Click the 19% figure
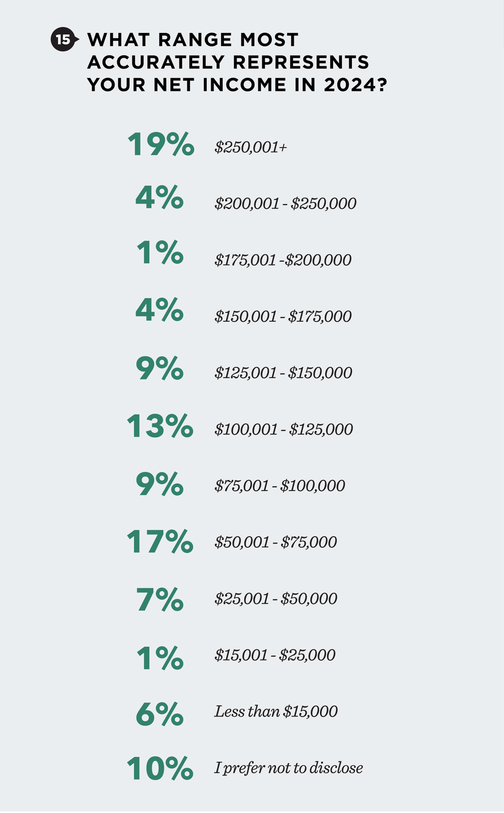Image resolution: width=504 pixels, height=813 pixels. click(161, 144)
